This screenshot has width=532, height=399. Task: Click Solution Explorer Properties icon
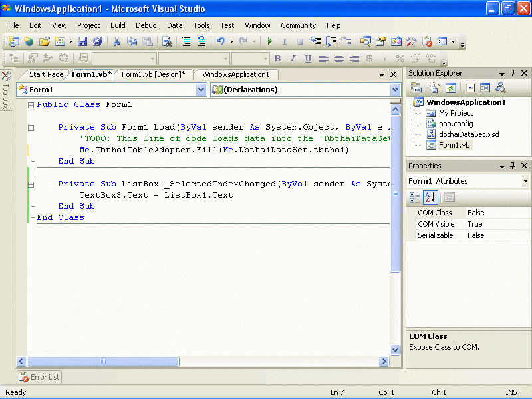pos(416,88)
